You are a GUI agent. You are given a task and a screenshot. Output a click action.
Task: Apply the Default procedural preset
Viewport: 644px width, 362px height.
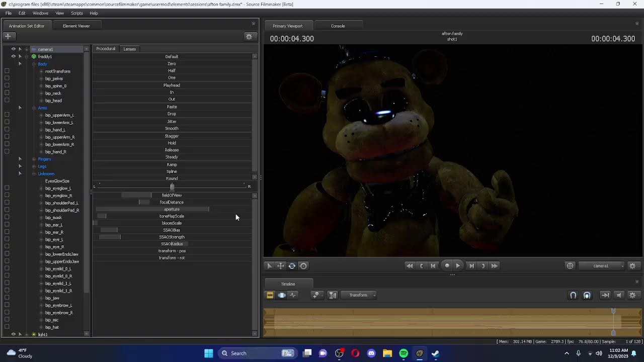point(172,57)
